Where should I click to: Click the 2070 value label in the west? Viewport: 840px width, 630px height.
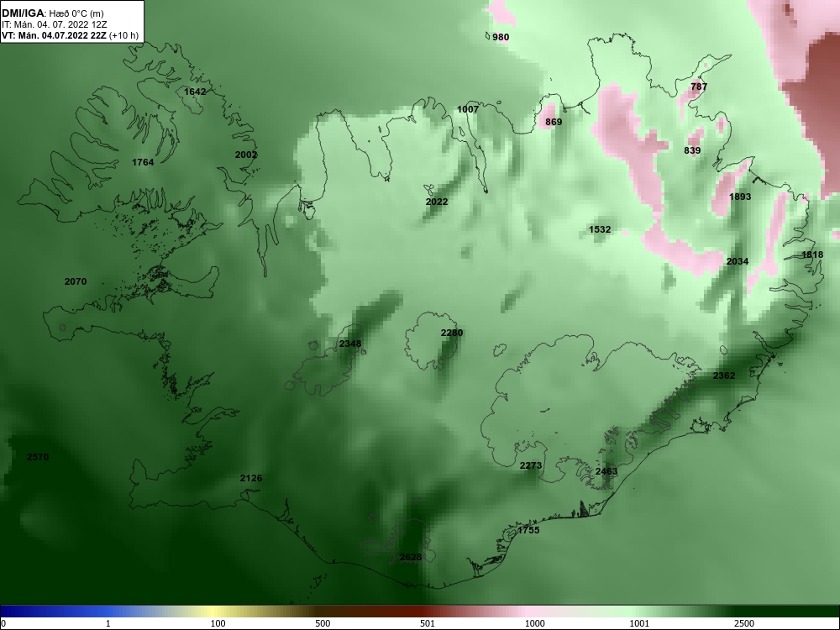[76, 281]
